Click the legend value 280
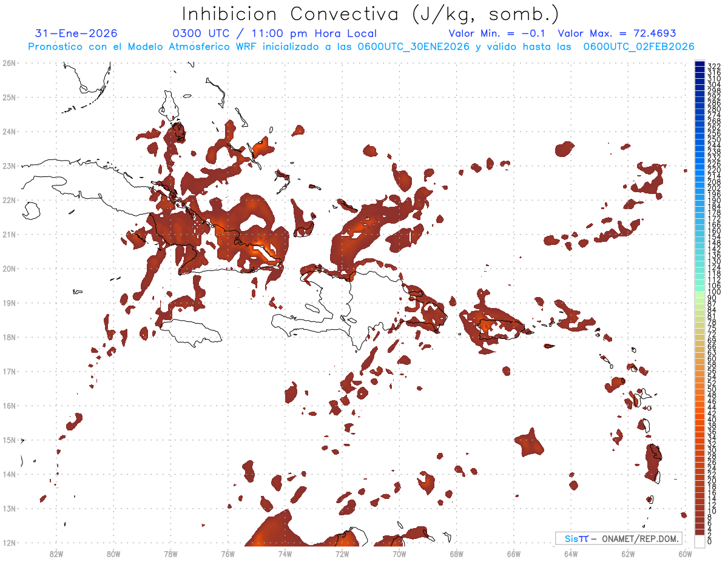The width and height of the screenshot is (728, 562). point(713,110)
